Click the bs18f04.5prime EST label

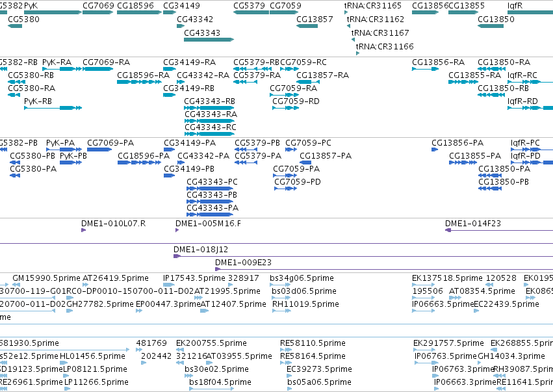tap(220, 382)
